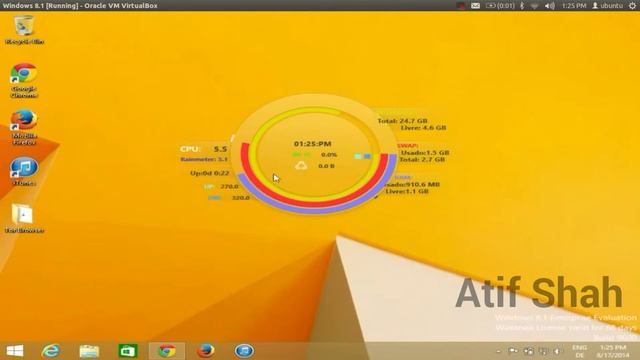Image resolution: width=640 pixels, height=360 pixels.
Task: Click the Total: 24.7 GB disk text
Action: [x=402, y=121]
